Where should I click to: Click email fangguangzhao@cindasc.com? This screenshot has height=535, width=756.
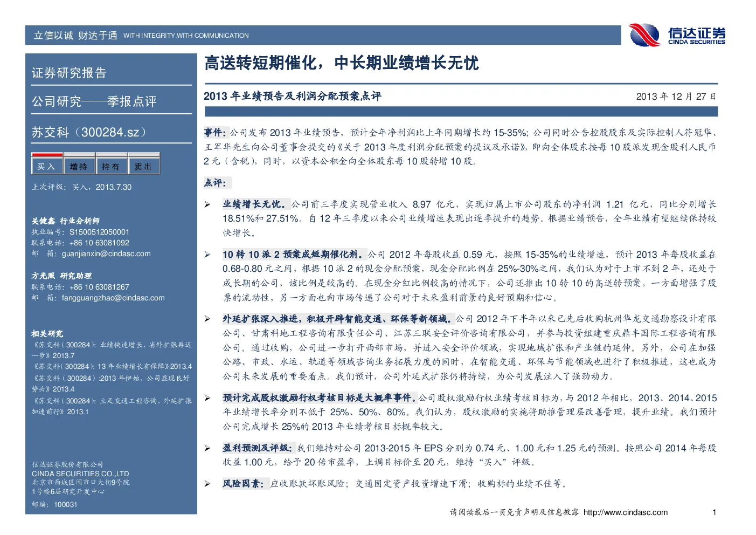pyautogui.click(x=113, y=298)
